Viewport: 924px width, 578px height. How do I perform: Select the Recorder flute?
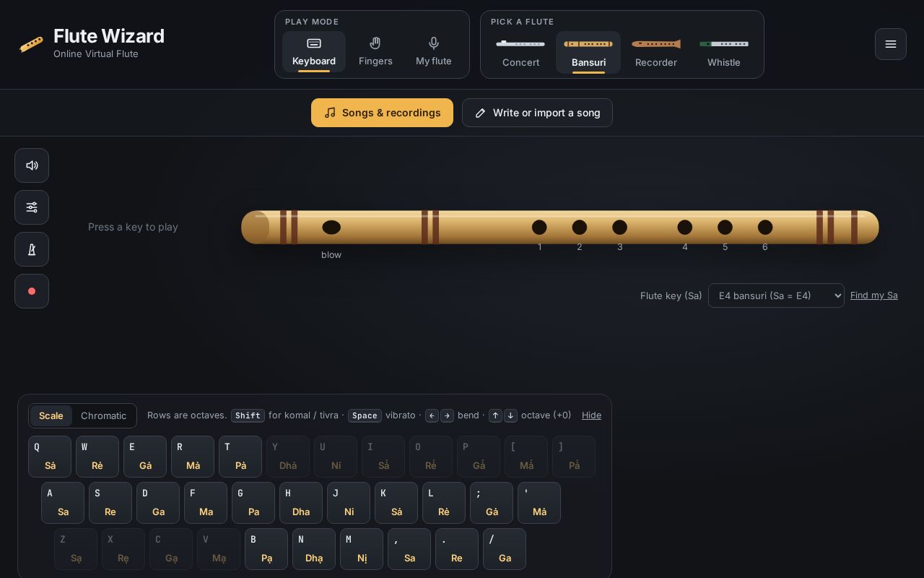[x=656, y=52]
